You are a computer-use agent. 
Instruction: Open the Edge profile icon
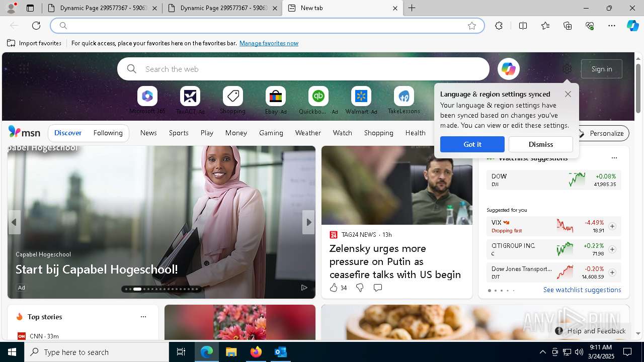point(11,8)
